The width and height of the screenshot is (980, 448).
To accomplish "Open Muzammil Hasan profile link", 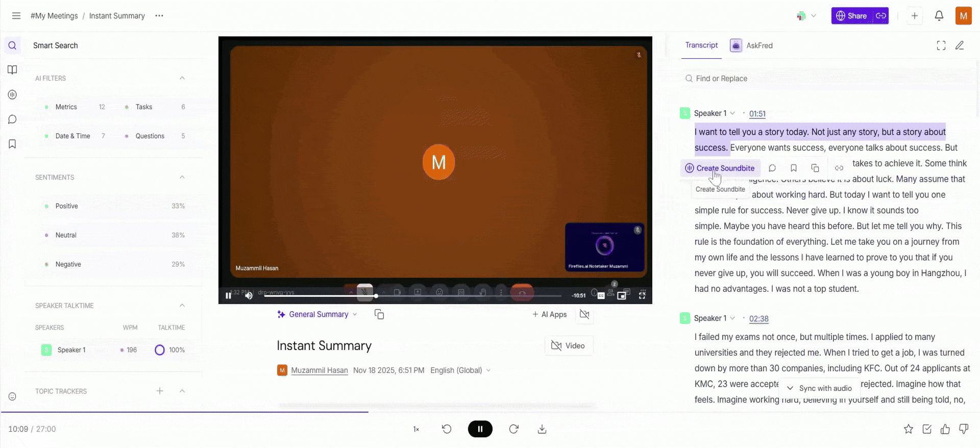I will coord(320,370).
